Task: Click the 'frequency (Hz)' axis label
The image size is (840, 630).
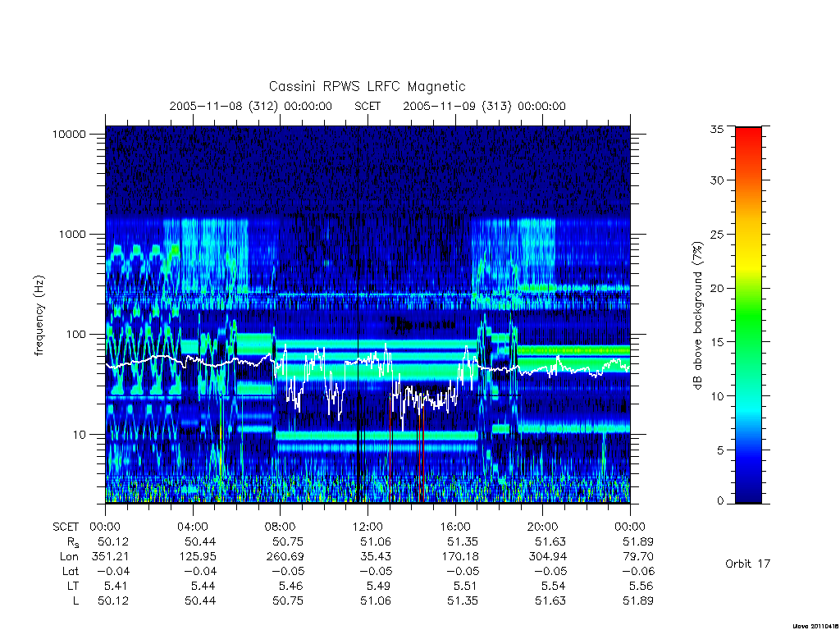Action: [39, 316]
